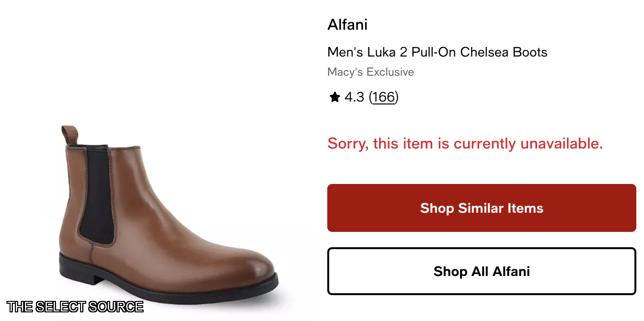The width and height of the screenshot is (644, 321).
Task: Click the Macy's Exclusive label
Action: click(370, 72)
